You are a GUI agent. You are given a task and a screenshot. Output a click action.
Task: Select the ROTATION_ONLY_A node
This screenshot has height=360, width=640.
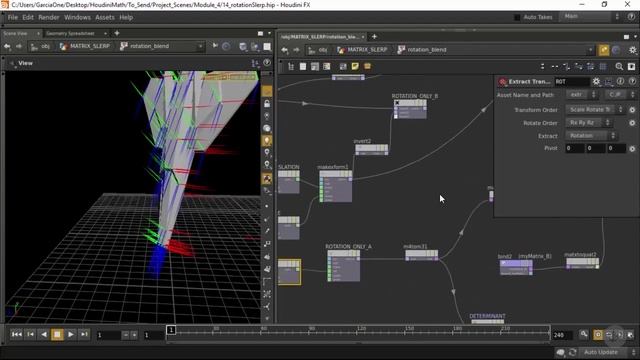[344, 265]
